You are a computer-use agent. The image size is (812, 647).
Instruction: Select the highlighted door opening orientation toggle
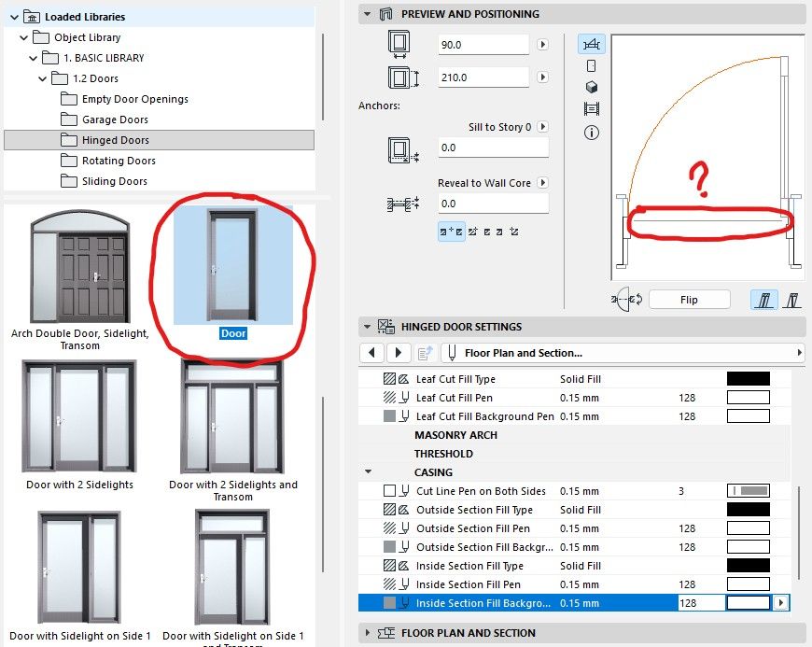click(x=763, y=300)
